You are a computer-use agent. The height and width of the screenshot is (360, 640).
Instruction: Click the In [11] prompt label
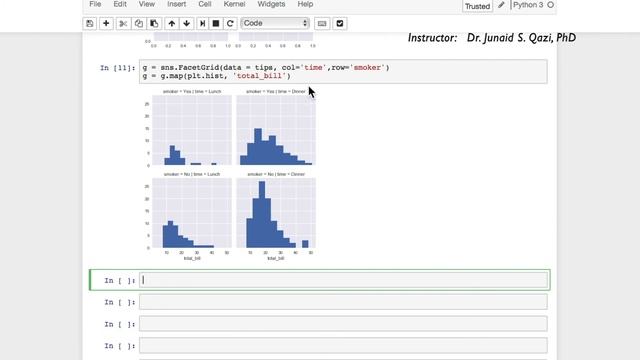[x=118, y=68]
